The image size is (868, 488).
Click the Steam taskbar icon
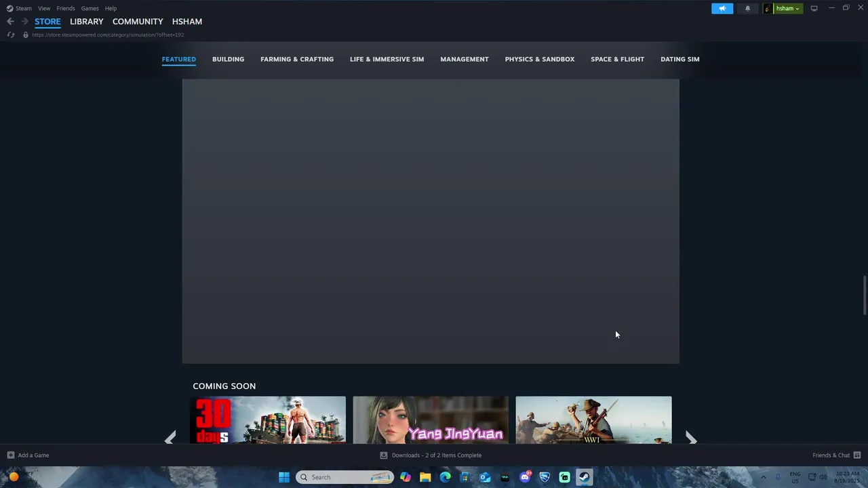[584, 477]
